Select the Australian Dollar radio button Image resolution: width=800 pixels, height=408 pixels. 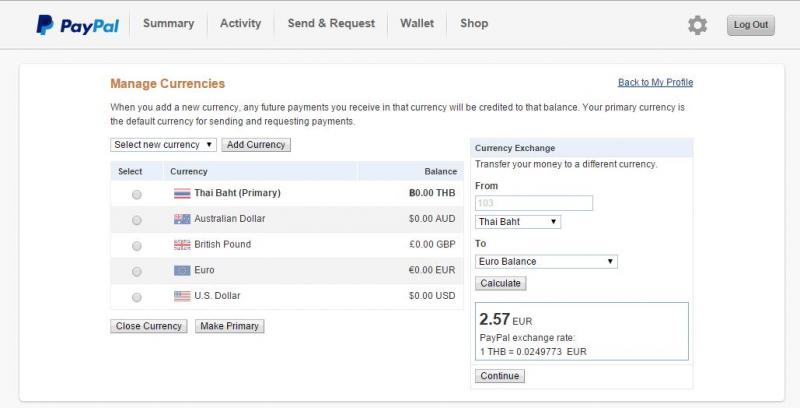pyautogui.click(x=137, y=220)
